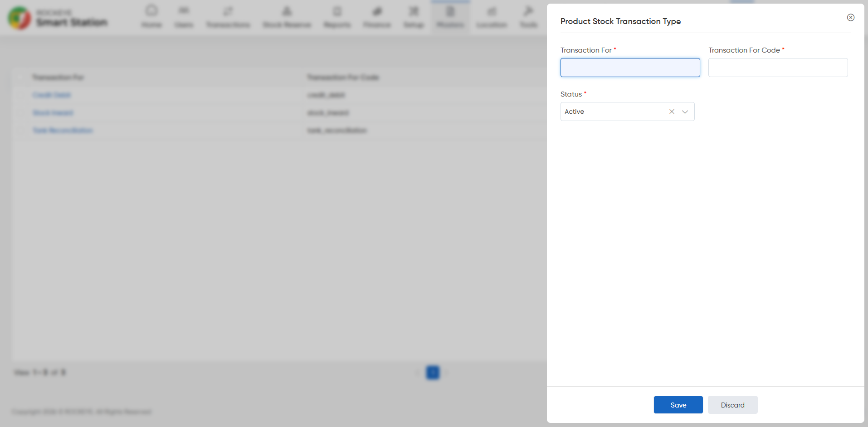Image resolution: width=868 pixels, height=427 pixels.
Task: Open the Tank Reconciliation link in the table
Action: tap(63, 131)
